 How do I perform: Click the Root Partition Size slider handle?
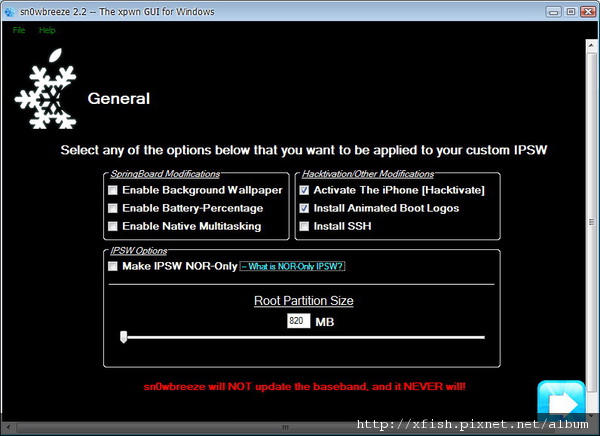(123, 337)
